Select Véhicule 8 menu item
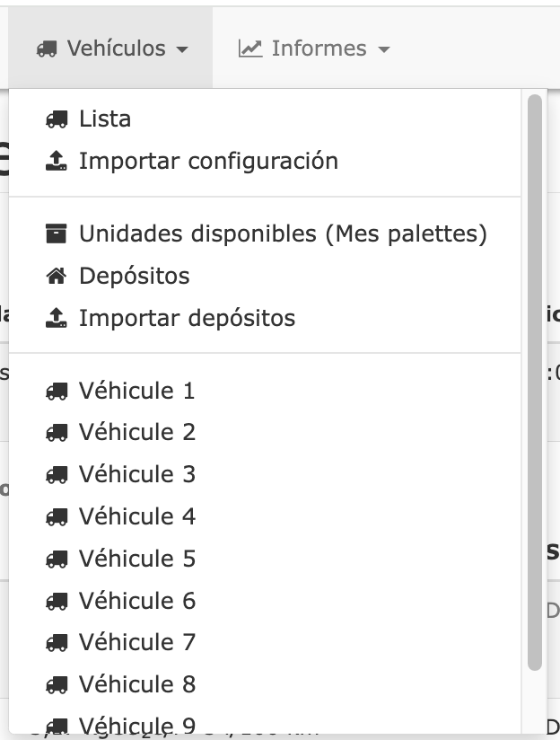 point(137,685)
